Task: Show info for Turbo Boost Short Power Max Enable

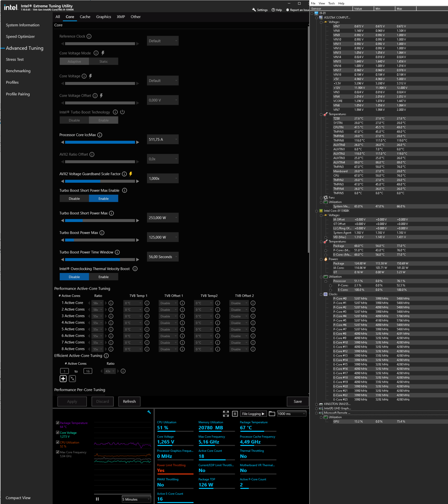Action: [x=124, y=190]
